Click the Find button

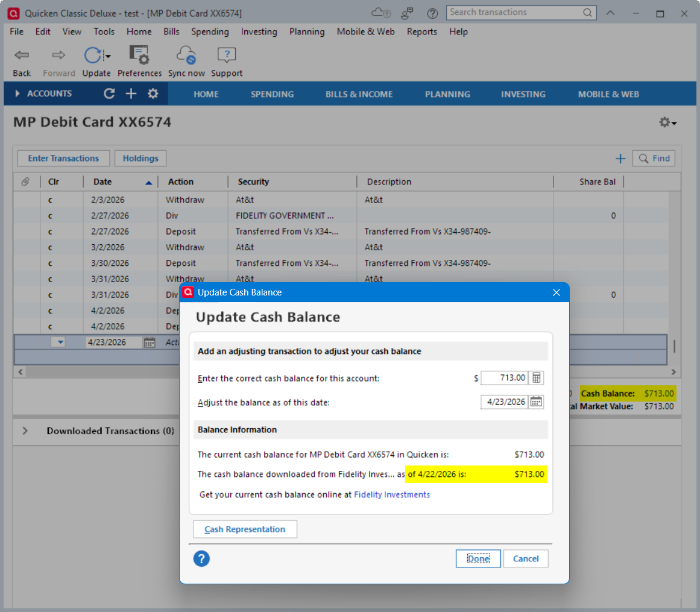[654, 159]
